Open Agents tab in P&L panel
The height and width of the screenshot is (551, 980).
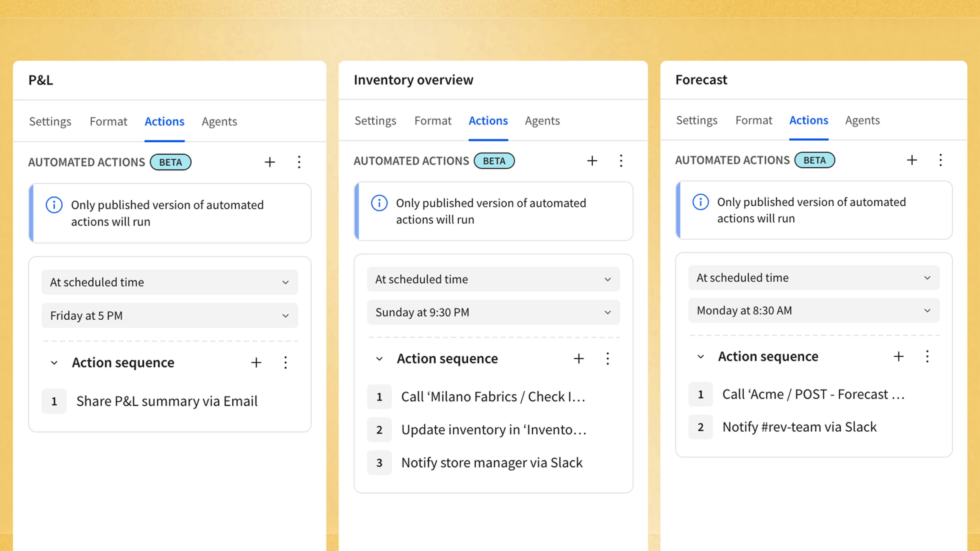(219, 122)
